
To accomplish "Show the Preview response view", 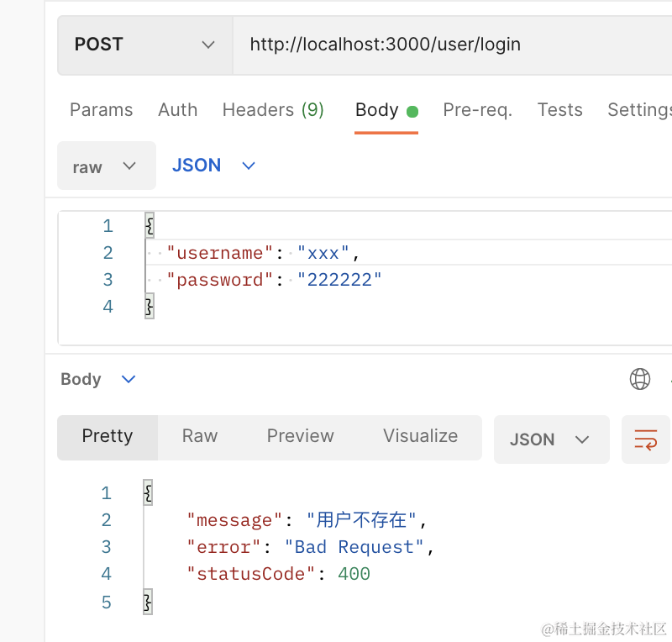I will point(300,436).
